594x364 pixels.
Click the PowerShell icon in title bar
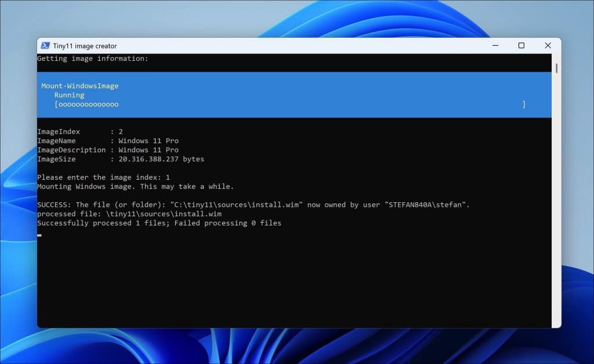[x=45, y=45]
